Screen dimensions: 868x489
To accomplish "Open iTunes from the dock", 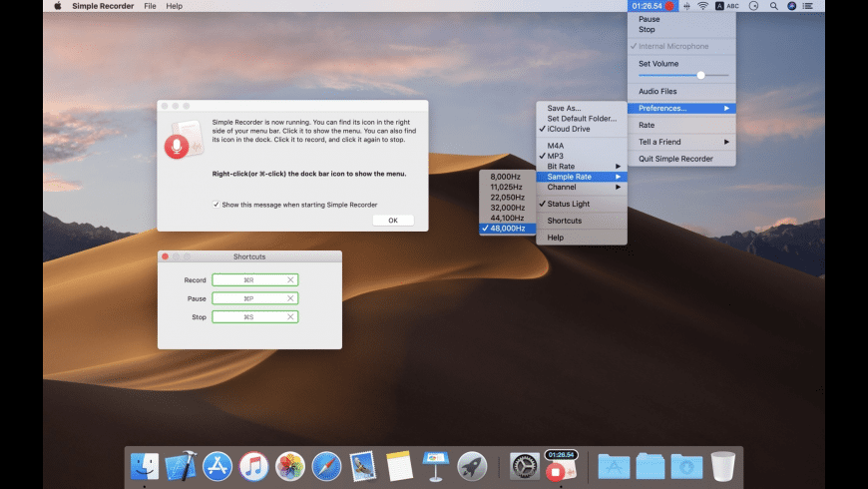I will pos(253,466).
